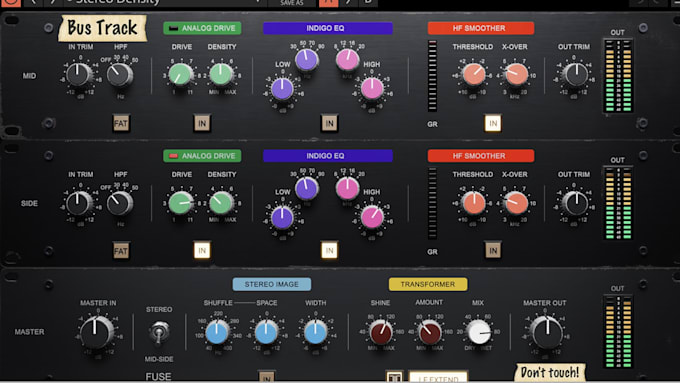The width and height of the screenshot is (680, 383).
Task: Click the Side HIGH frequency pink knob
Action: coord(347,188)
